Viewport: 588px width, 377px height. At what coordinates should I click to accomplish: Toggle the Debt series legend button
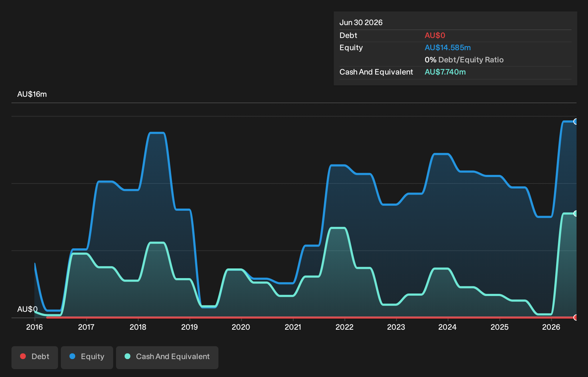coord(35,357)
